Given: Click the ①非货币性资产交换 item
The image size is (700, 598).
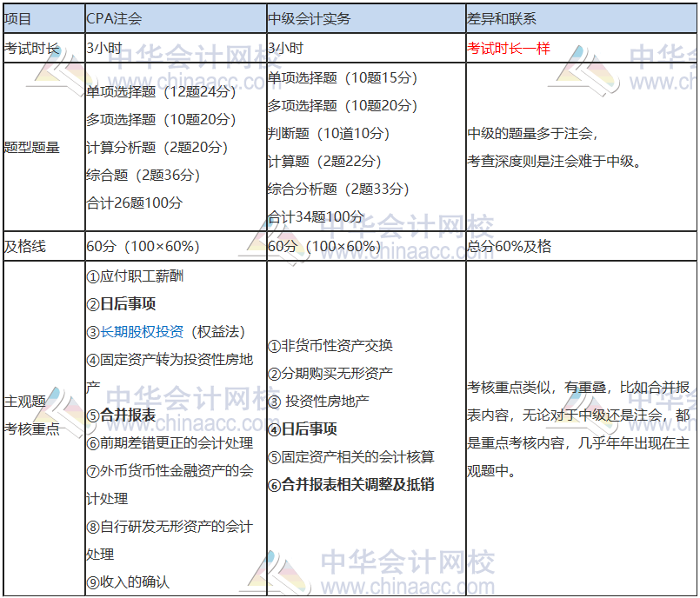Looking at the screenshot, I should pyautogui.click(x=330, y=346).
